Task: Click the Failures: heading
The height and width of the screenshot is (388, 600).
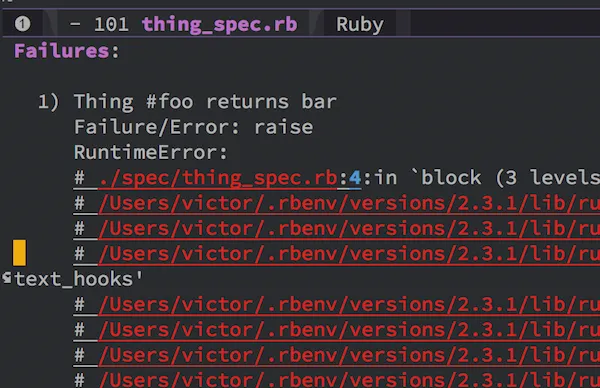Action: click(x=67, y=51)
